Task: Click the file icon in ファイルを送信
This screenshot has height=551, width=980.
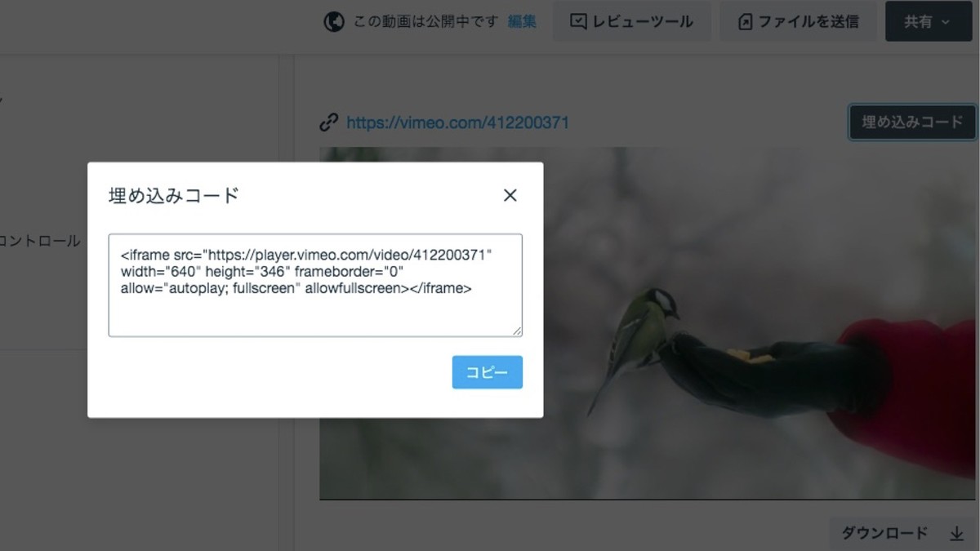Action: [x=745, y=22]
